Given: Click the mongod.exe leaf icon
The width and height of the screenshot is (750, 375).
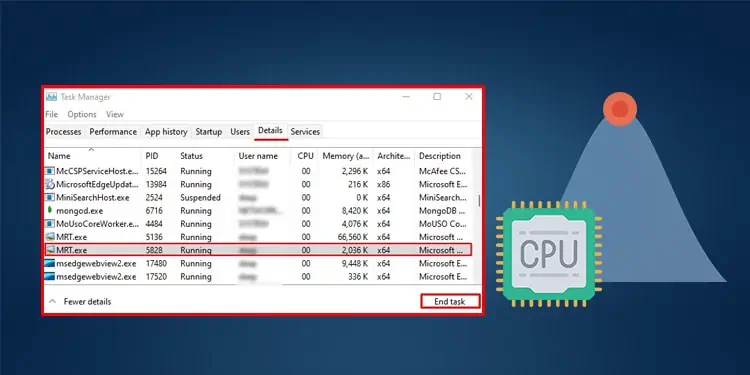Looking at the screenshot, I should pyautogui.click(x=50, y=210).
